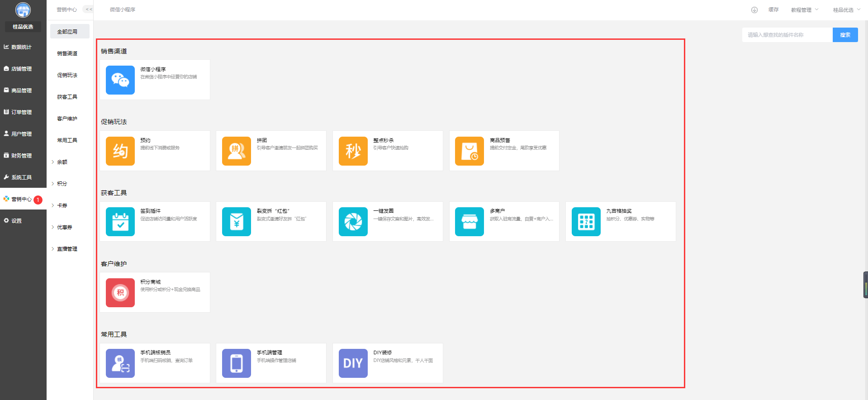
Task: Click the 在微信小程序中经营你的店铺 description
Action: coord(169,77)
